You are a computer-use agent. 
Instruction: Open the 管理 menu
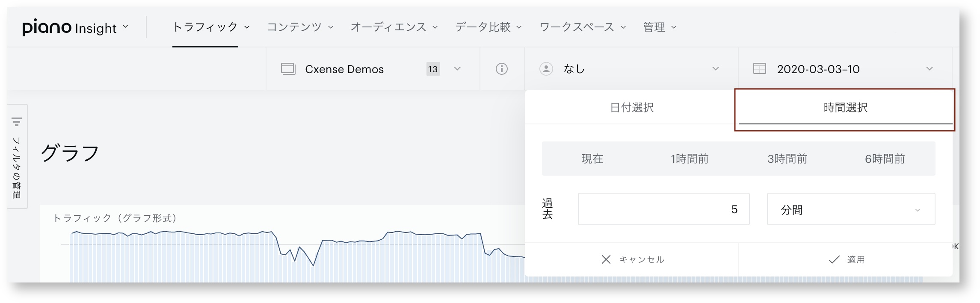654,27
